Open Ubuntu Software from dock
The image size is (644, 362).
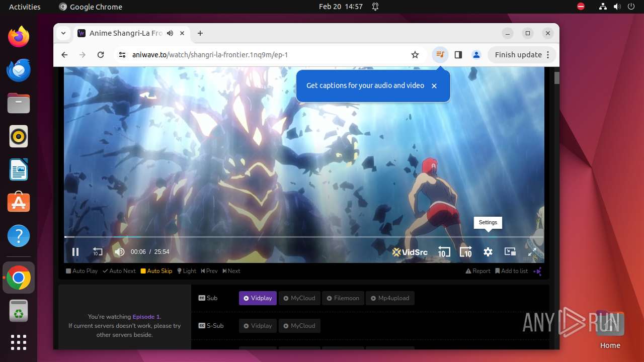tap(19, 203)
